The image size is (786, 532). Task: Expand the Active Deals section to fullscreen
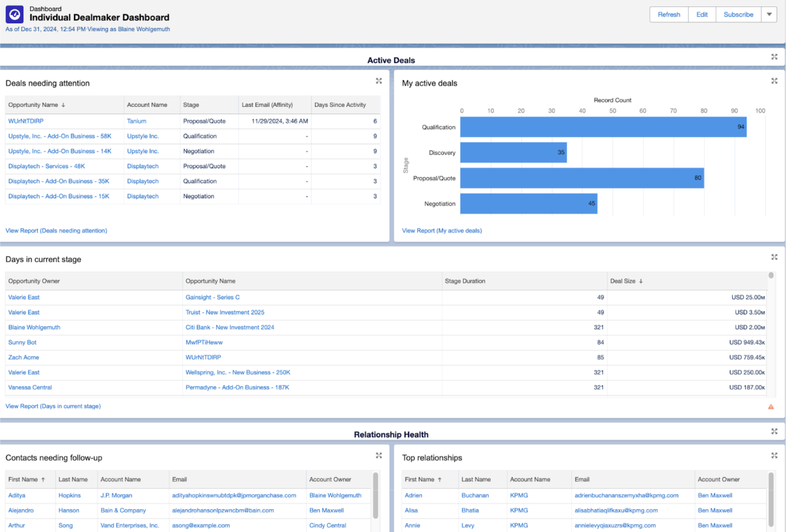pos(775,57)
